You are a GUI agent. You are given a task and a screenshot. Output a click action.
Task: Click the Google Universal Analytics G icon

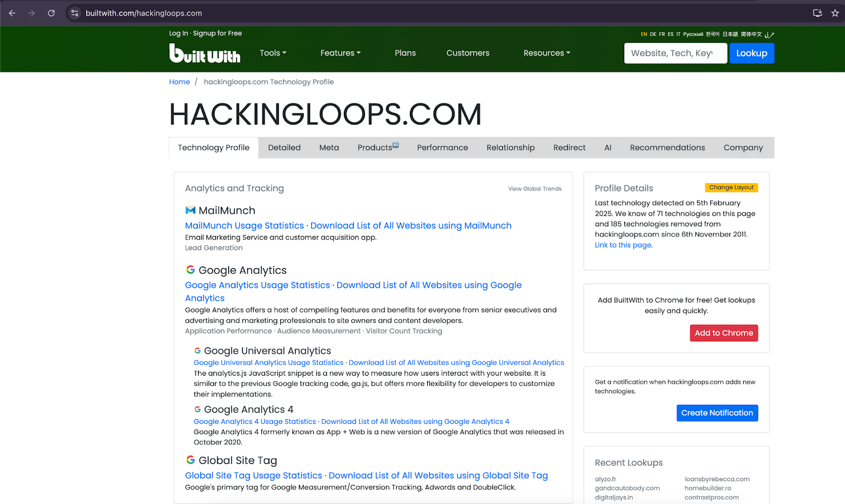(x=198, y=350)
